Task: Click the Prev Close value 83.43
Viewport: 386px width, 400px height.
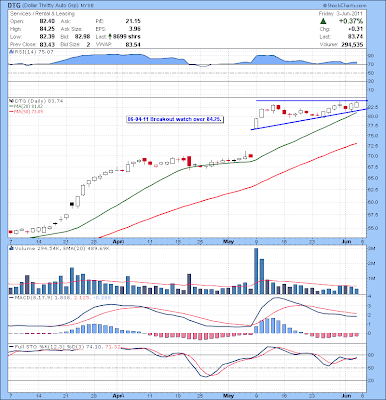Action: coord(47,44)
